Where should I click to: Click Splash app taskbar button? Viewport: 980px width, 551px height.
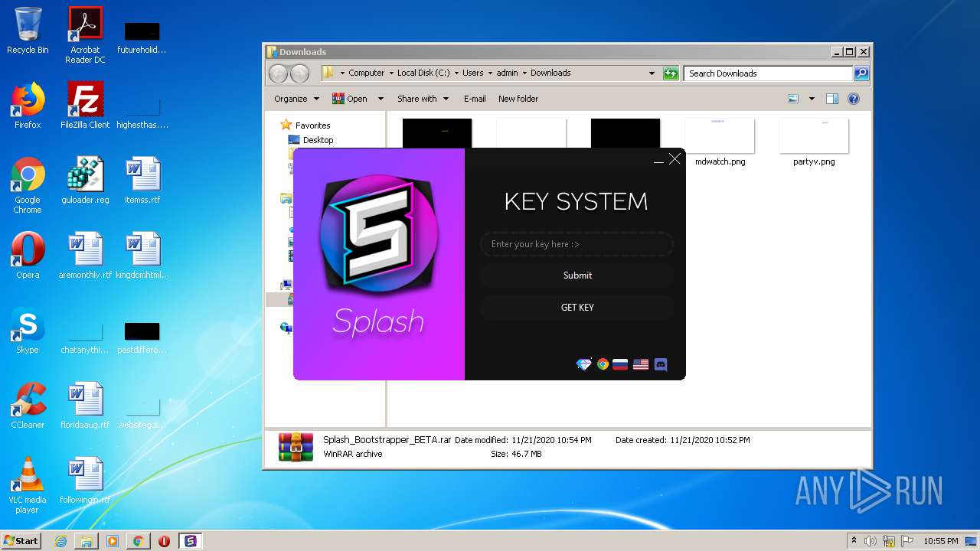[x=190, y=541]
